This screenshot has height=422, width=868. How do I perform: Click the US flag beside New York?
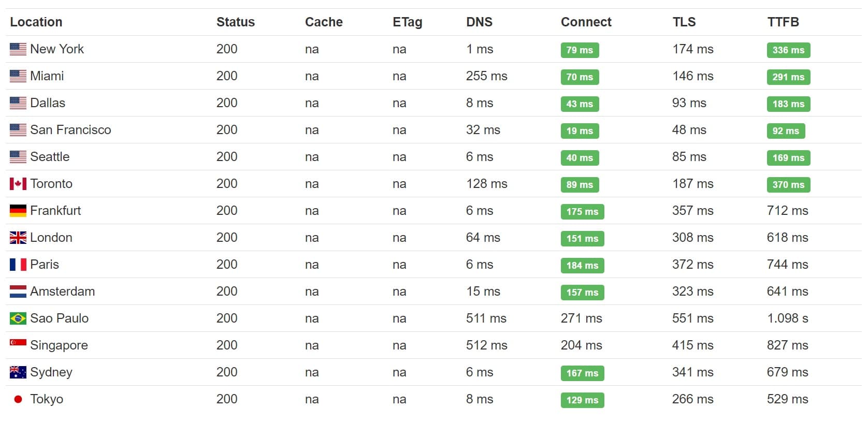click(18, 49)
